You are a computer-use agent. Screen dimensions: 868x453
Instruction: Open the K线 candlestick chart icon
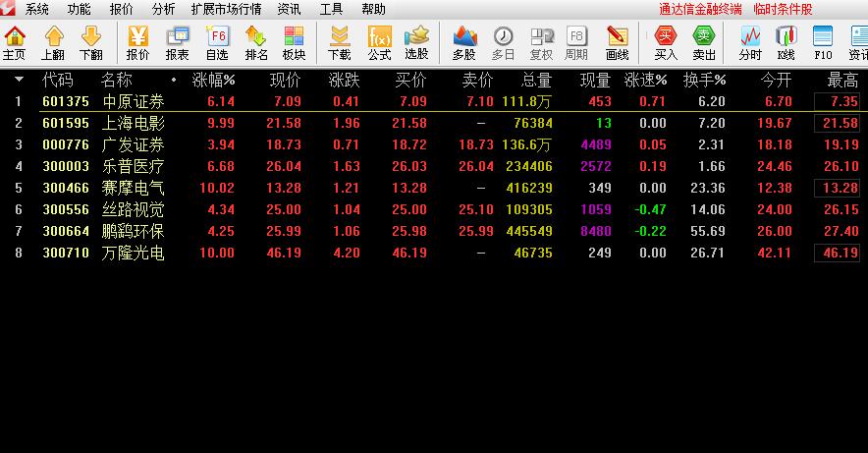click(x=786, y=43)
